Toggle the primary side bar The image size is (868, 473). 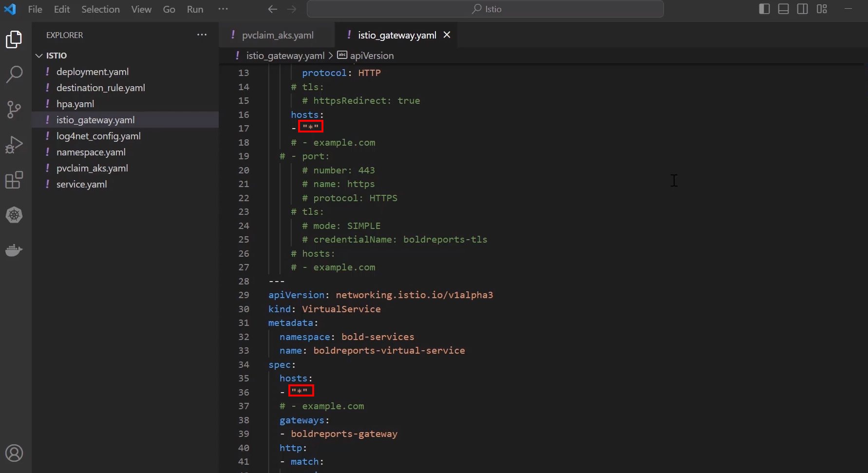pyautogui.click(x=764, y=9)
